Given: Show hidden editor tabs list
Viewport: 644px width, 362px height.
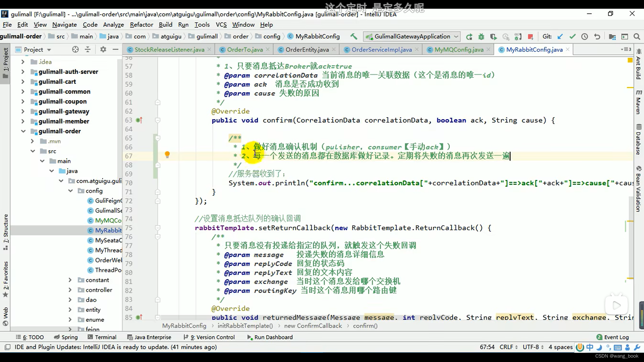Looking at the screenshot, I should 626,49.
